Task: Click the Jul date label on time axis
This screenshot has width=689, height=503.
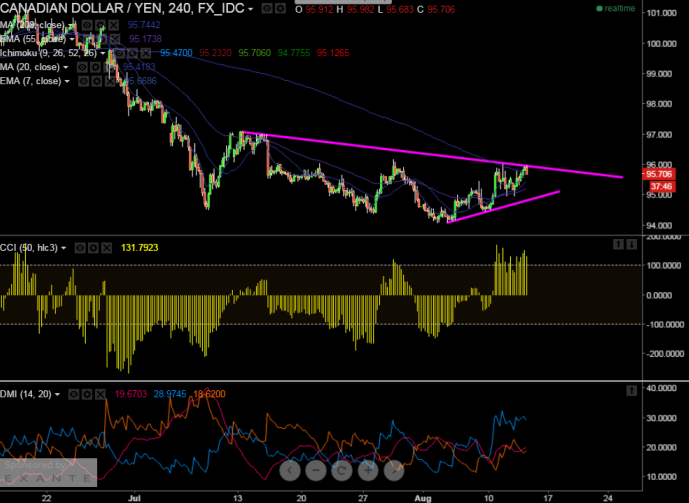Action: coord(134,498)
